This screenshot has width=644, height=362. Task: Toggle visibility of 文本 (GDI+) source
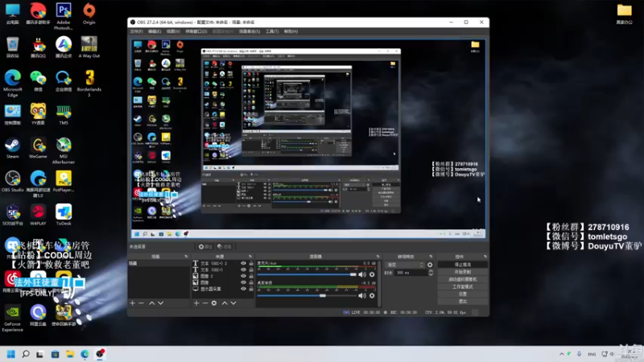243,269
